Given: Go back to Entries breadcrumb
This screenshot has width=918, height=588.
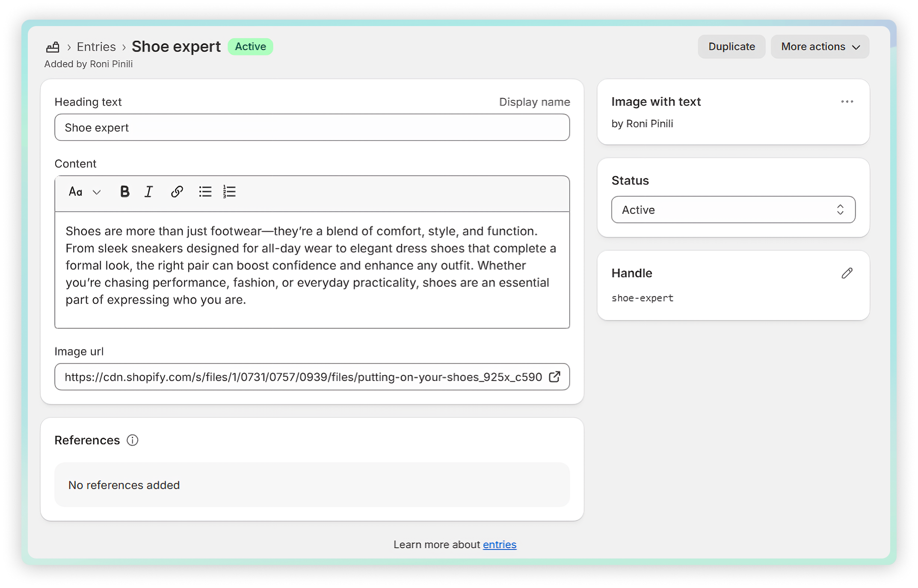Looking at the screenshot, I should [x=96, y=47].
